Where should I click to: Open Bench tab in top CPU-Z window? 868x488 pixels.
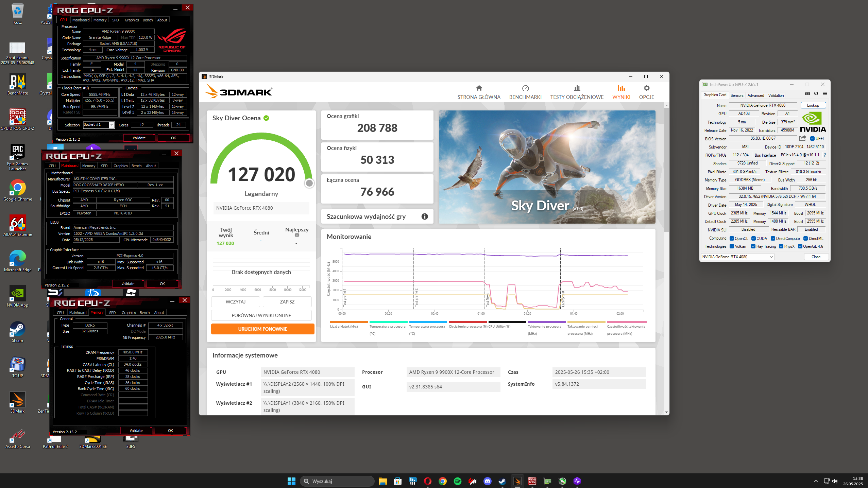[148, 20]
